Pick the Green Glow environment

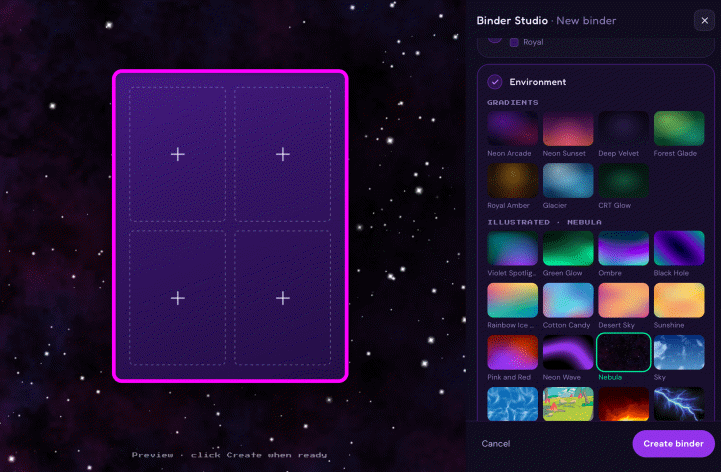pyautogui.click(x=568, y=248)
